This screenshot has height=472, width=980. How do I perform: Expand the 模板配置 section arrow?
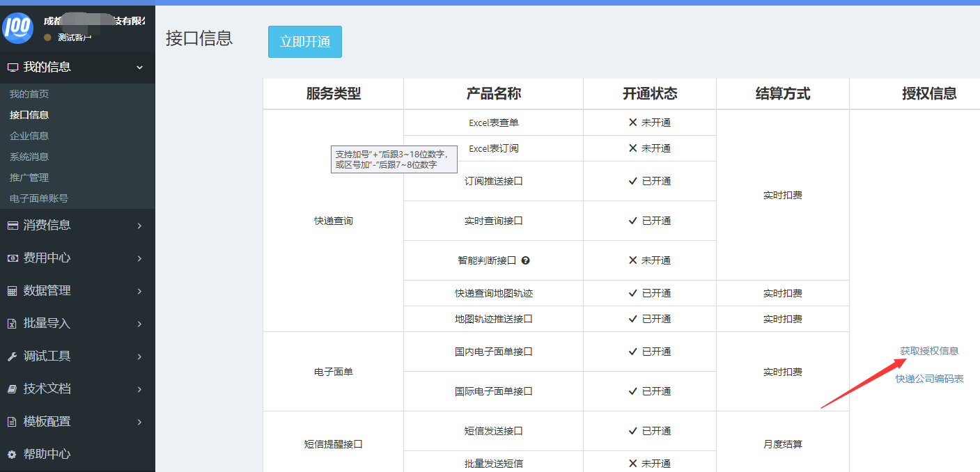pos(139,422)
